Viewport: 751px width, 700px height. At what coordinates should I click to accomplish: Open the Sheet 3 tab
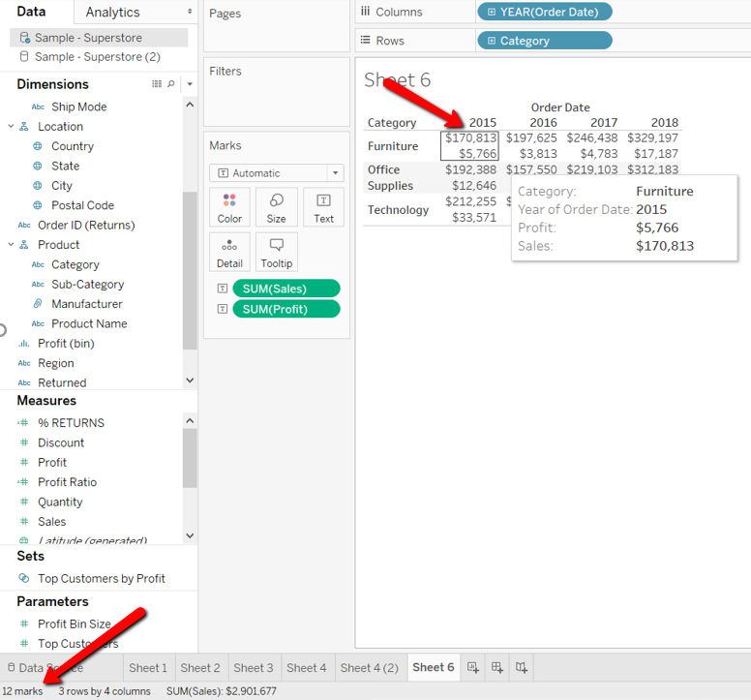(254, 667)
